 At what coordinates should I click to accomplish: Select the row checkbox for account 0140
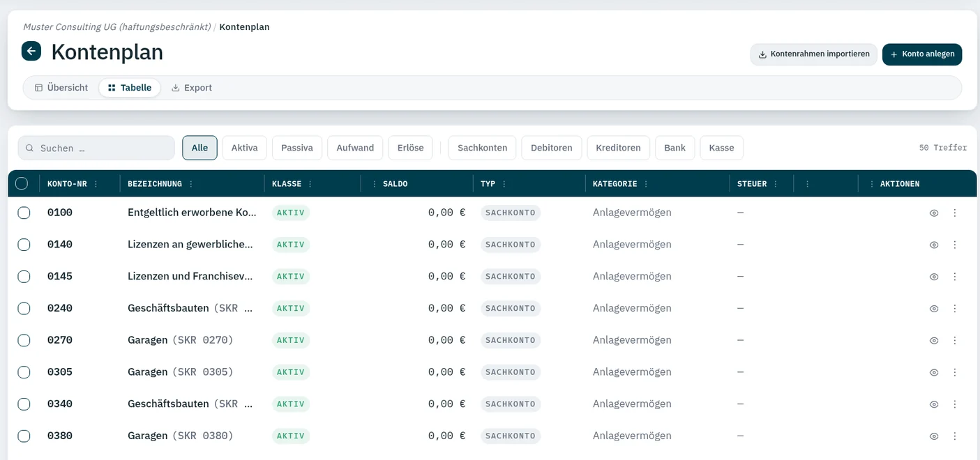24,245
